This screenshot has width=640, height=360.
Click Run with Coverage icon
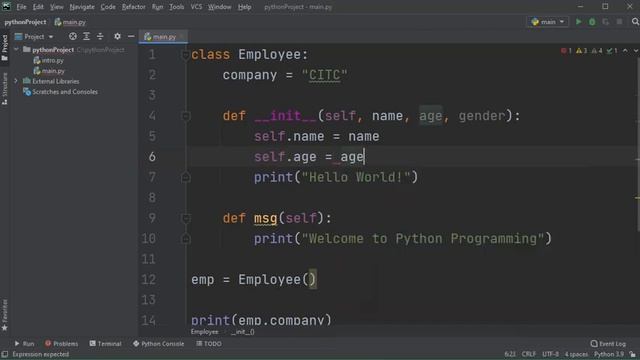point(606,22)
